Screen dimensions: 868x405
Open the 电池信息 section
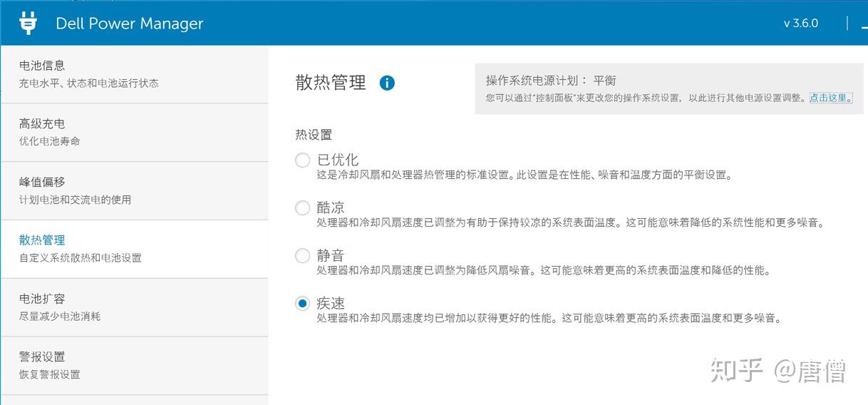click(134, 74)
